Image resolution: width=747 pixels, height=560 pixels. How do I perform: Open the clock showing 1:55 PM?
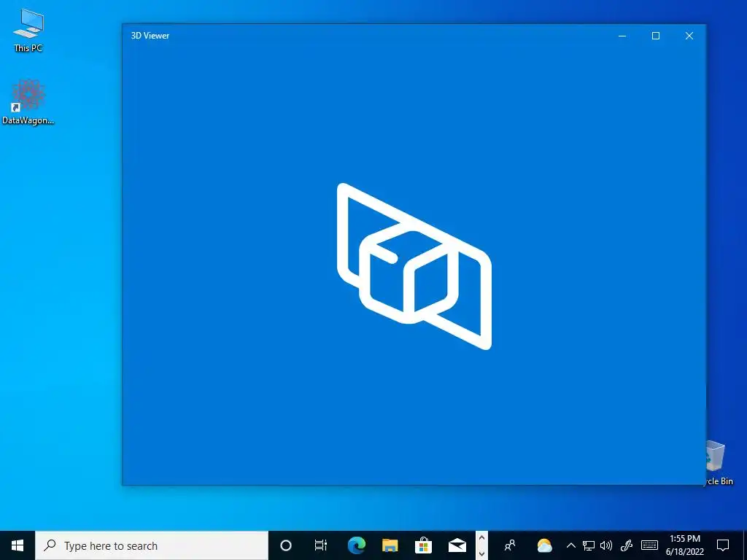(x=684, y=545)
